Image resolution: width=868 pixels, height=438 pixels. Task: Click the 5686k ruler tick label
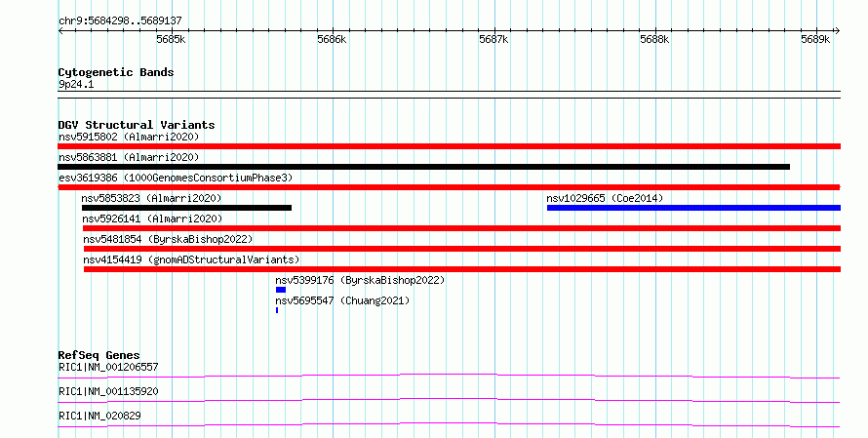[x=333, y=39]
